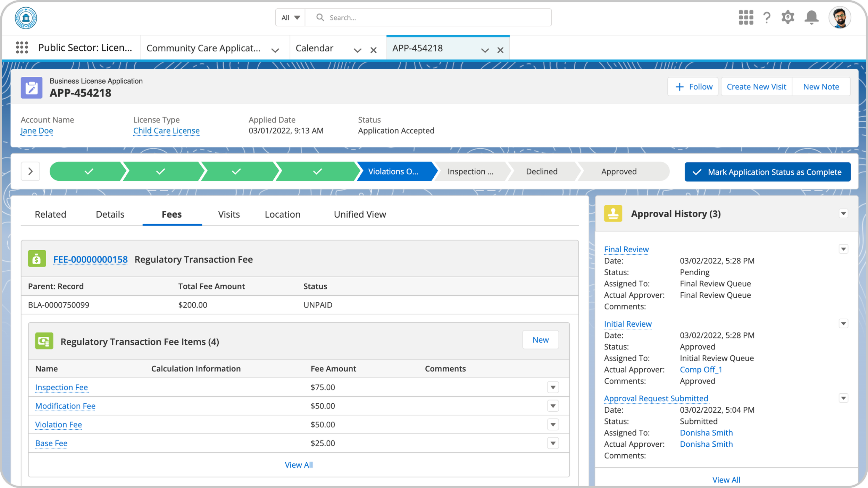
Task: Select the Declined path stage
Action: tap(541, 171)
